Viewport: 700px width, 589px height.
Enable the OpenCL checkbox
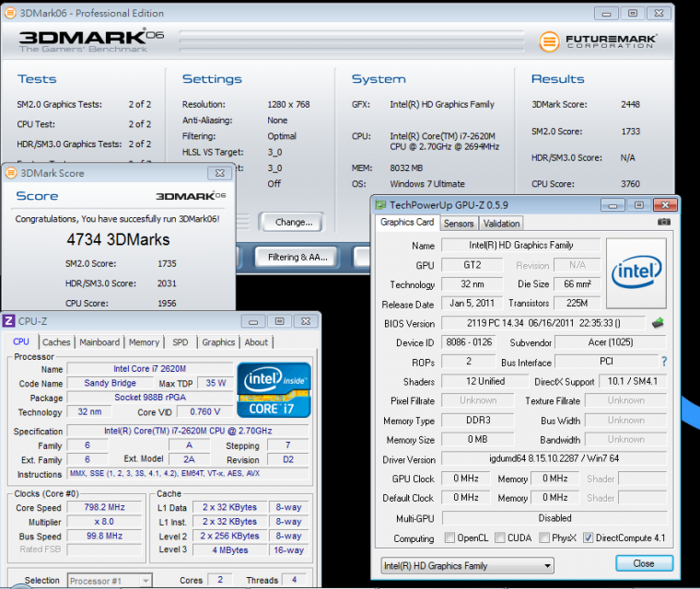click(449, 538)
